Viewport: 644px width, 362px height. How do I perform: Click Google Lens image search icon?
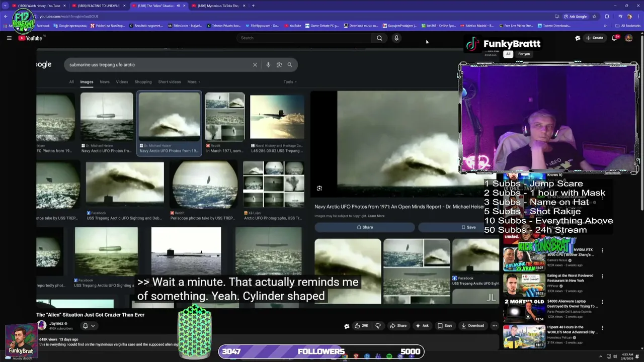(x=279, y=64)
